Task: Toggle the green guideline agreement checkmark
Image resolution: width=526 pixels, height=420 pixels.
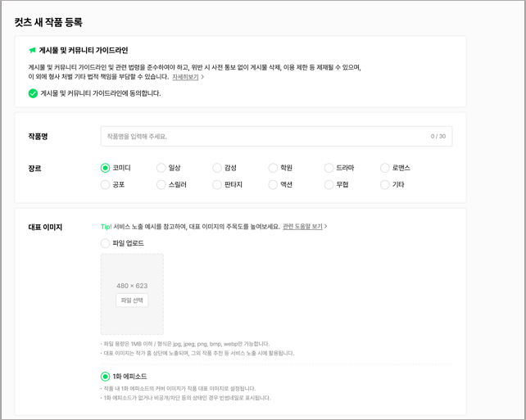Action: tap(33, 93)
